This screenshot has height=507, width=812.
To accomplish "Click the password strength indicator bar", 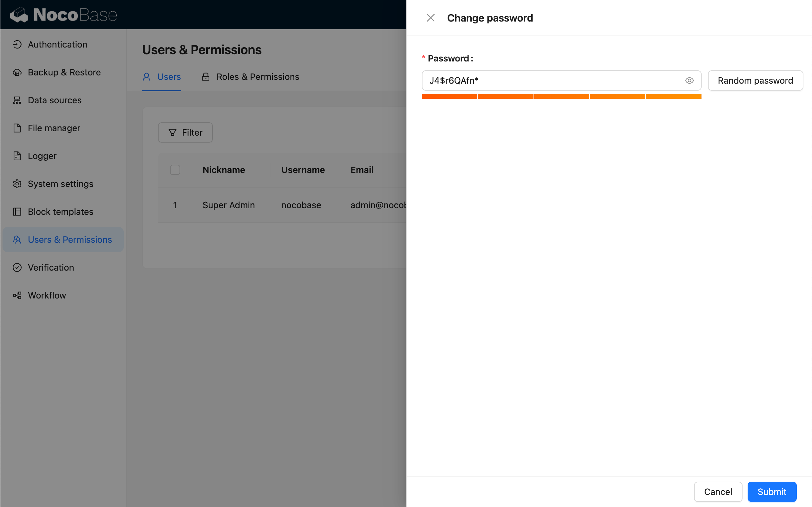I will pyautogui.click(x=561, y=97).
